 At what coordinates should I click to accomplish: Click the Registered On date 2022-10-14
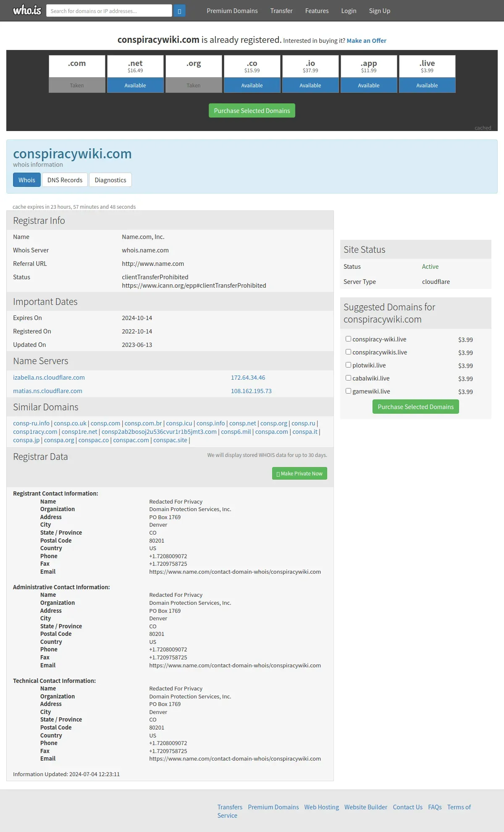coord(137,331)
